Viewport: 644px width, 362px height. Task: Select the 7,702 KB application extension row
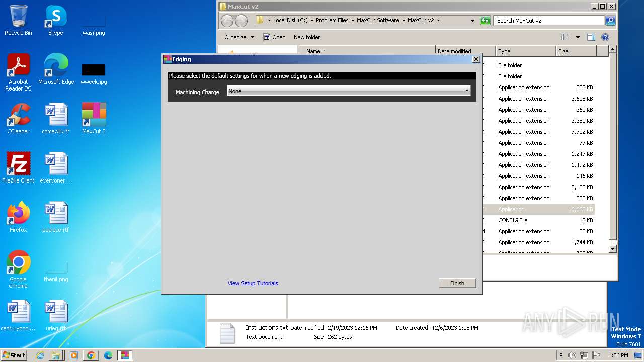click(x=538, y=132)
